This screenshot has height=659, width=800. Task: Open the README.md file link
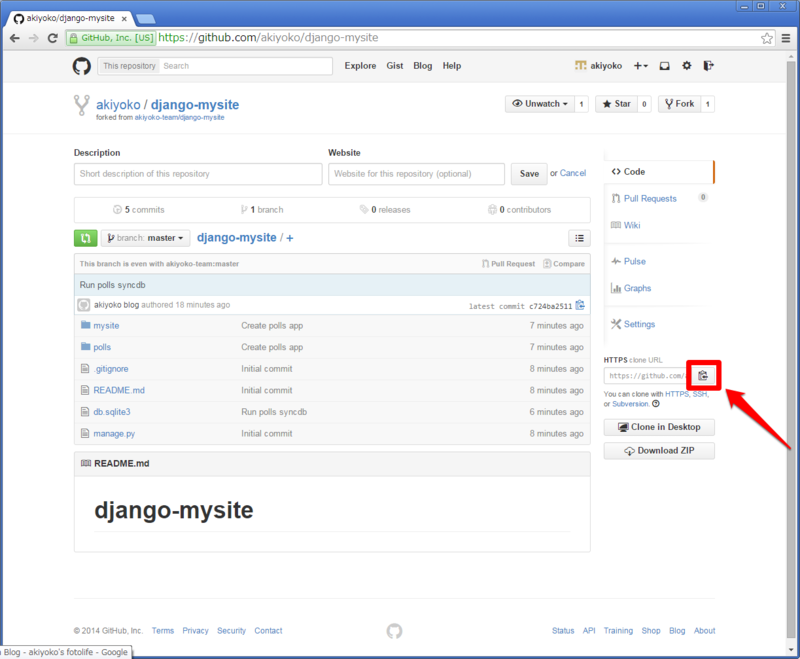point(119,390)
